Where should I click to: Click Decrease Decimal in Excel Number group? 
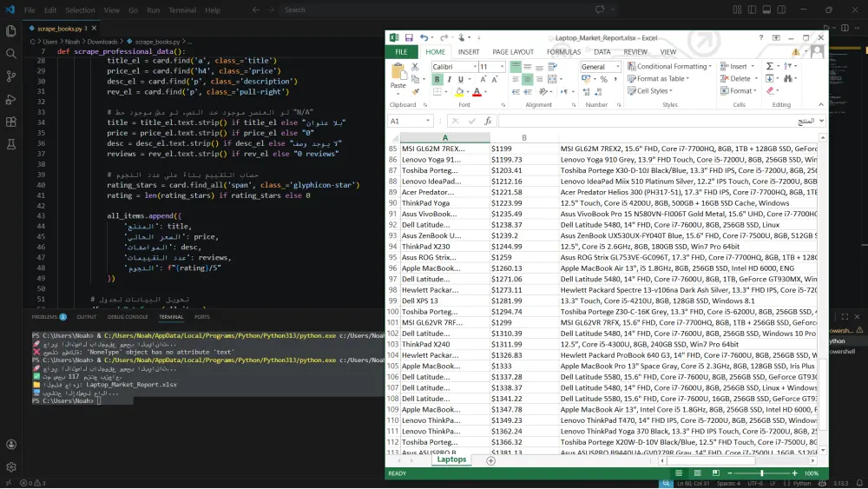(598, 92)
